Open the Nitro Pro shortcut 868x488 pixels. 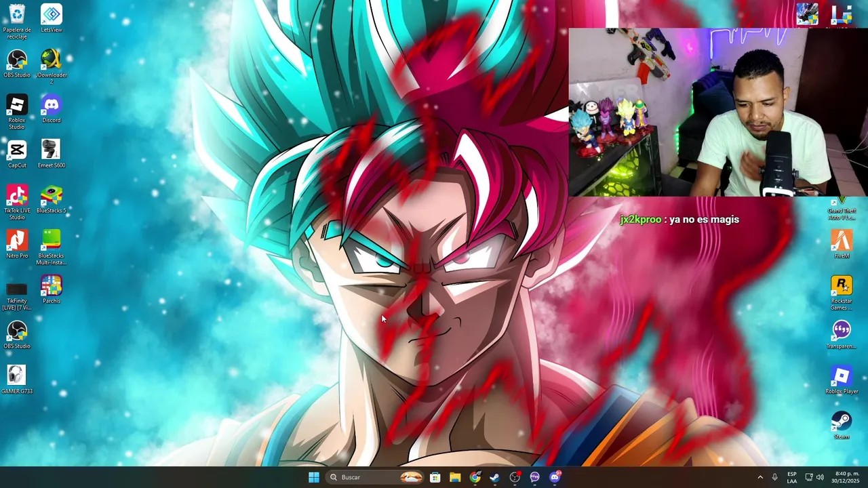coord(17,244)
